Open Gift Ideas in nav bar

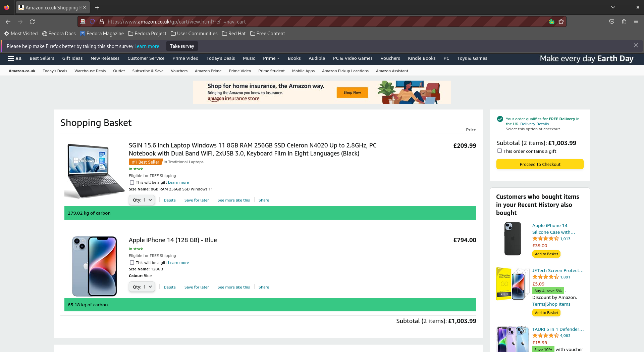72,58
